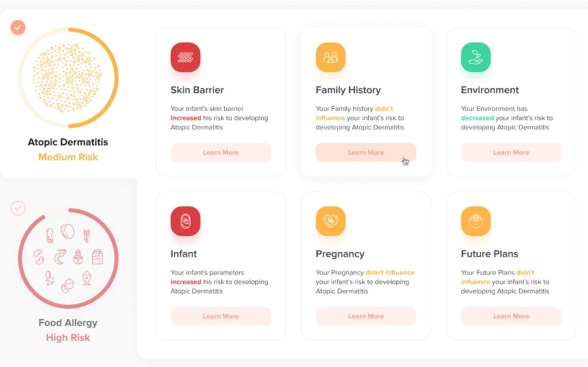Screen dimensions: 588x367
Task: Switch to the Food Allergy tab label
Action: (x=68, y=323)
